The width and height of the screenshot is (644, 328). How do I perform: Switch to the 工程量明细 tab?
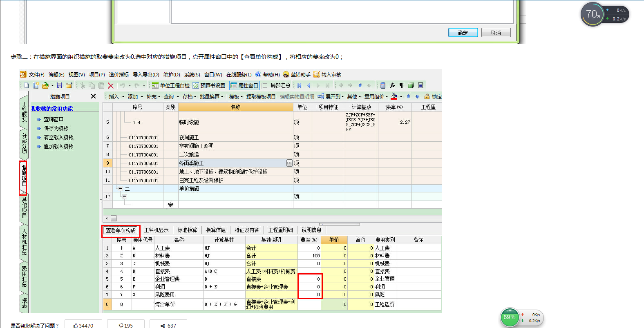280,230
